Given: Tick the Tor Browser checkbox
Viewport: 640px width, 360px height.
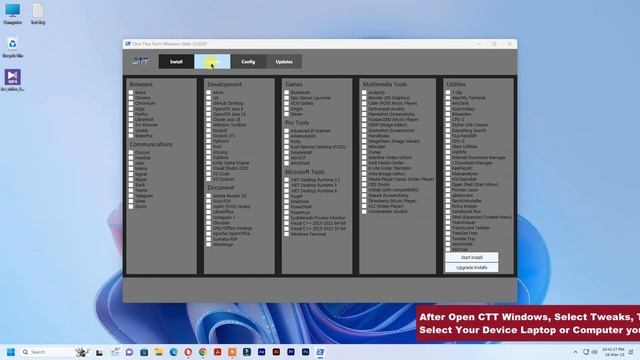Looking at the screenshot, I should pyautogui.click(x=131, y=125).
